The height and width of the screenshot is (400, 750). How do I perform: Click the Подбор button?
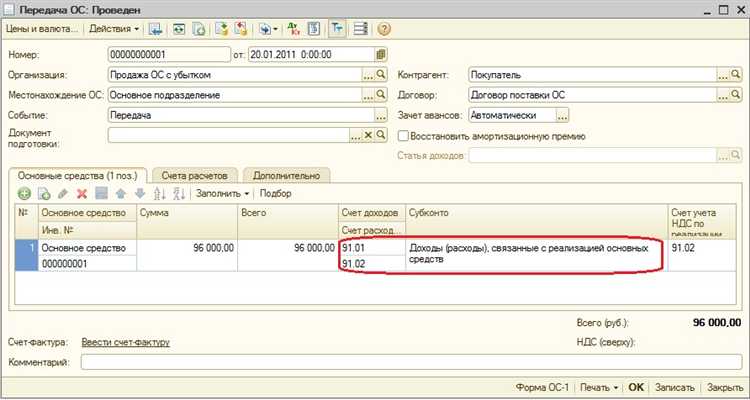276,193
